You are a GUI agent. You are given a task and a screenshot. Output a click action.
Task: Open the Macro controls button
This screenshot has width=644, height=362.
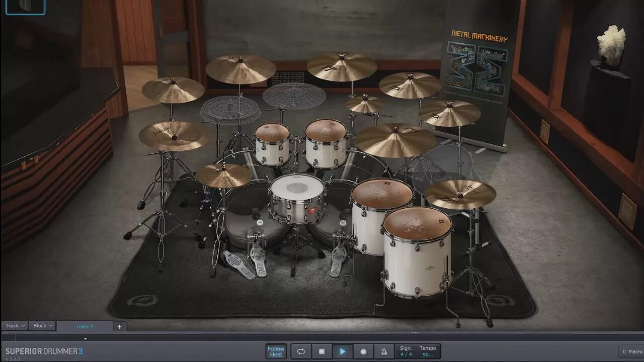pyautogui.click(x=632, y=351)
